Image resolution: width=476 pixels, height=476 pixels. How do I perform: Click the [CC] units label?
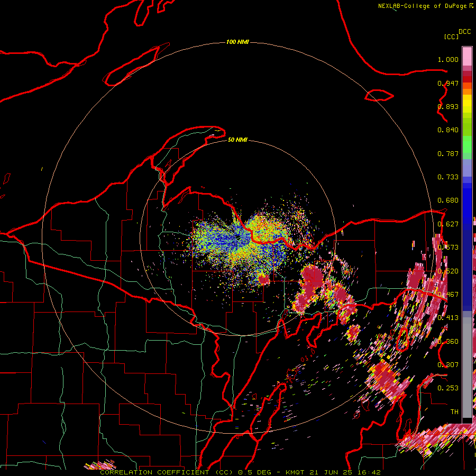click(451, 36)
